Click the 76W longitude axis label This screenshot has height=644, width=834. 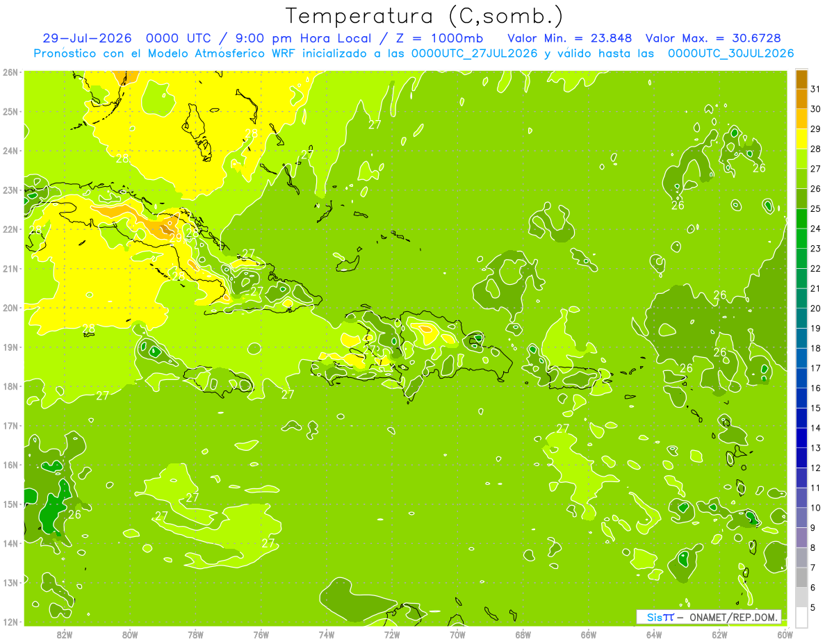click(x=261, y=634)
